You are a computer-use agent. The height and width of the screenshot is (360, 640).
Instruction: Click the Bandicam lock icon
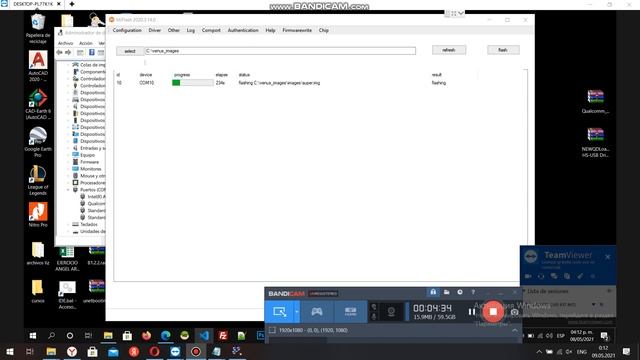433,292
